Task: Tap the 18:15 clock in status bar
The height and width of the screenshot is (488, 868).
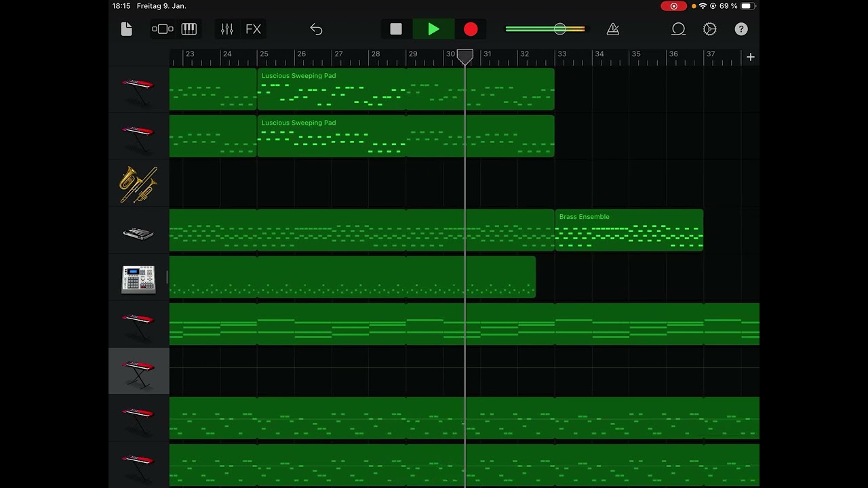Action: tap(121, 6)
